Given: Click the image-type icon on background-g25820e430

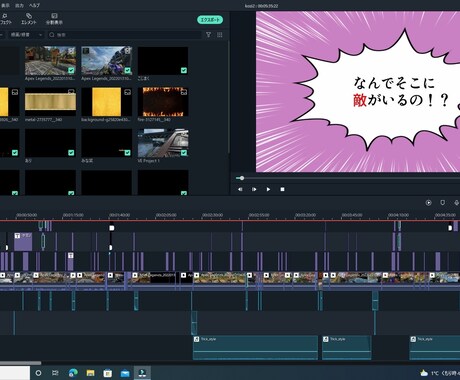Looking at the screenshot, I should coord(127,92).
